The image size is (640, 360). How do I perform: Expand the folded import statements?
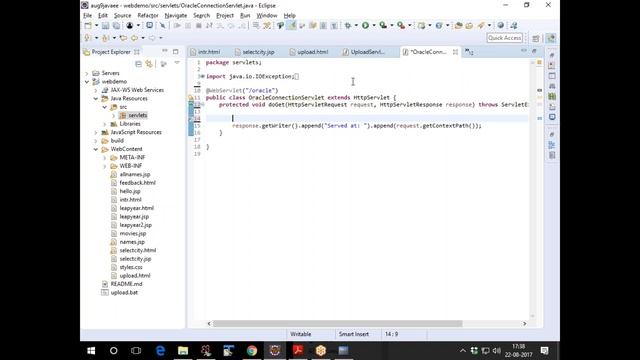202,76
